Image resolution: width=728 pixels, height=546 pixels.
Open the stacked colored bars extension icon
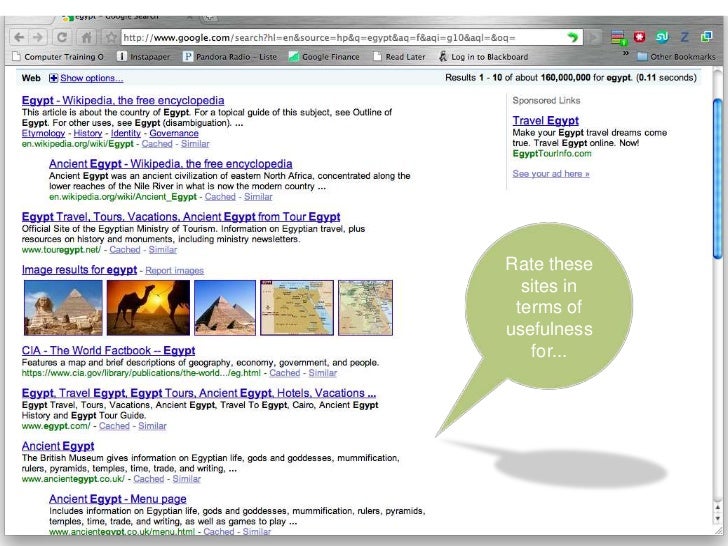[x=618, y=37]
